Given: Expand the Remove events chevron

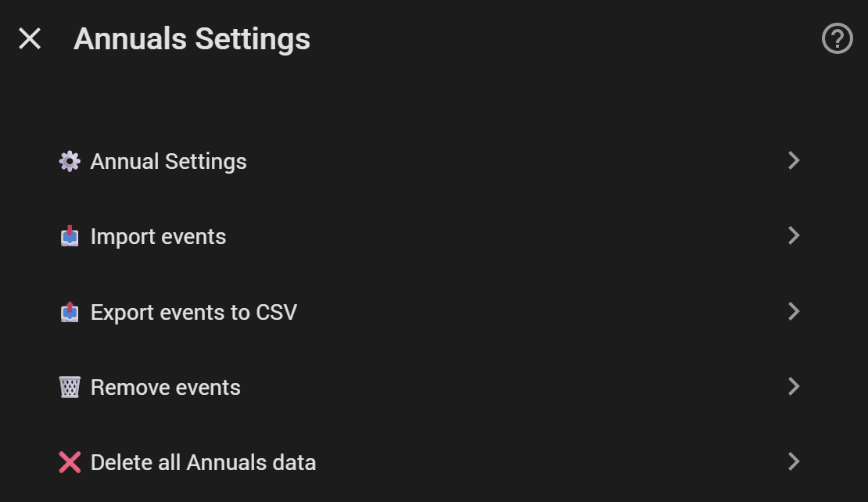Looking at the screenshot, I should (x=794, y=386).
